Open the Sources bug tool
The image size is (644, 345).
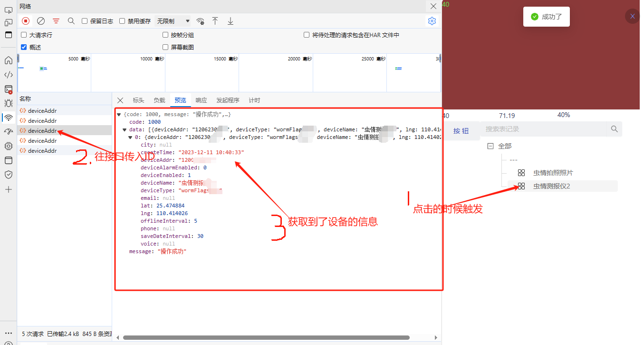click(8, 103)
